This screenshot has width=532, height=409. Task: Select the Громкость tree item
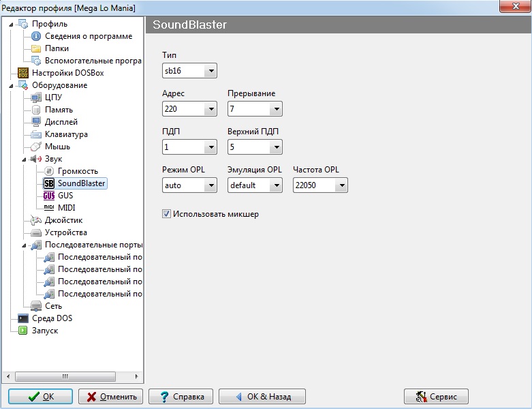(x=78, y=171)
